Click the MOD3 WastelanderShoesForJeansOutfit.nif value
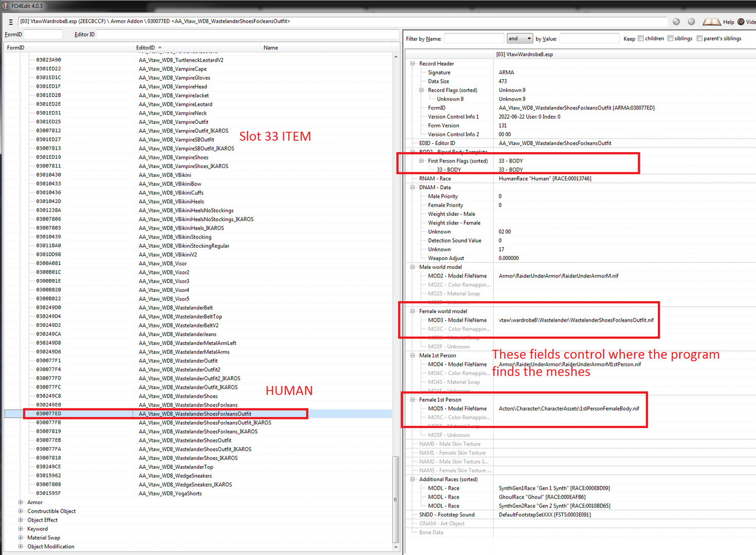 click(576, 320)
